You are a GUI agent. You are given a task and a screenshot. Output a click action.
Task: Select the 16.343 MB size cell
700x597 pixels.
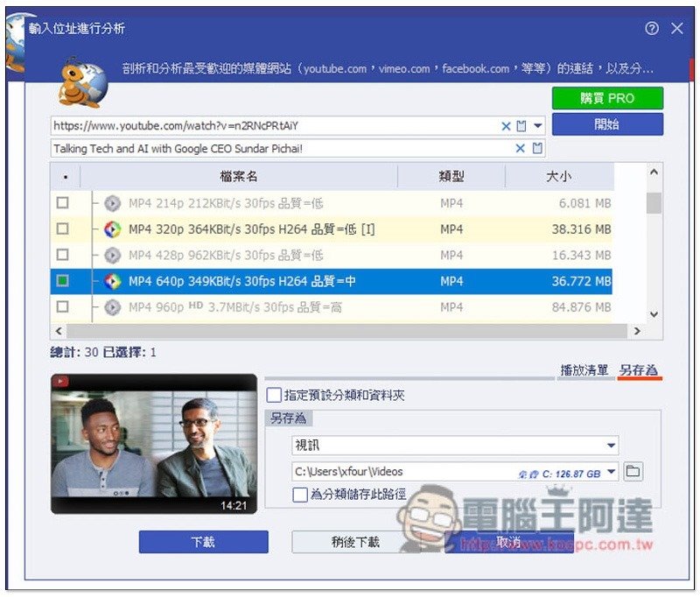[581, 256]
